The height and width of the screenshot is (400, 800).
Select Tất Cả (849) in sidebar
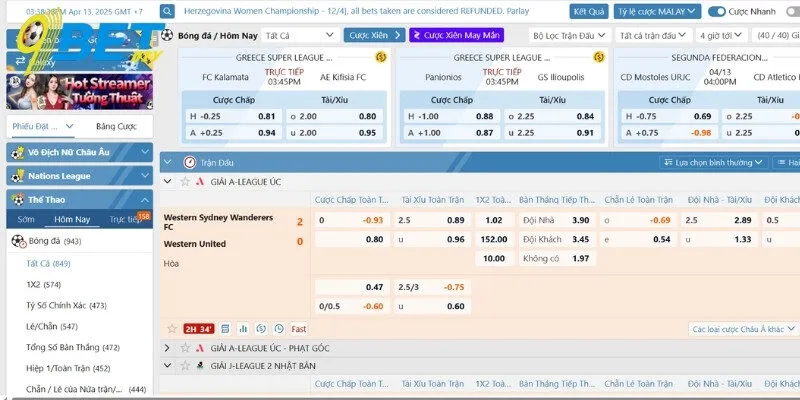point(48,264)
